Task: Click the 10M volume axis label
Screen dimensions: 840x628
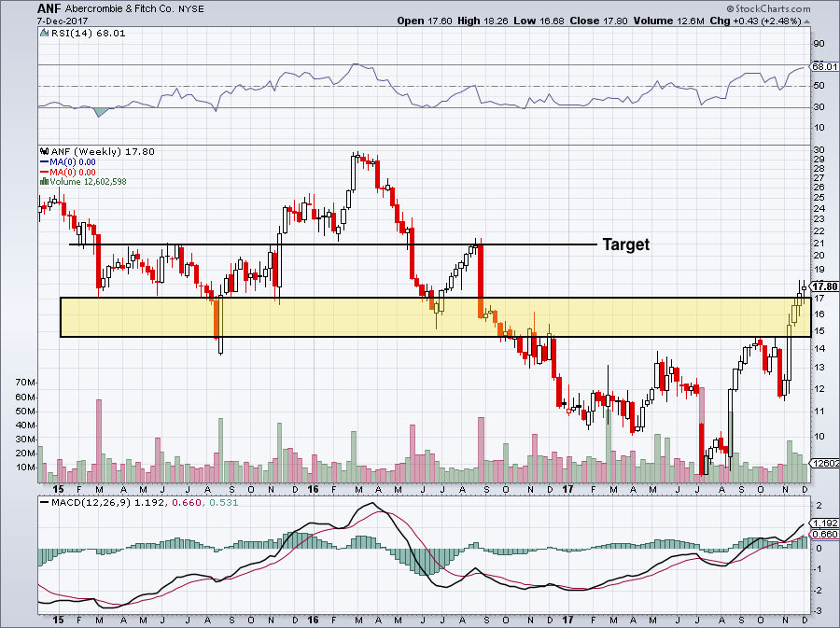Action: (x=25, y=468)
